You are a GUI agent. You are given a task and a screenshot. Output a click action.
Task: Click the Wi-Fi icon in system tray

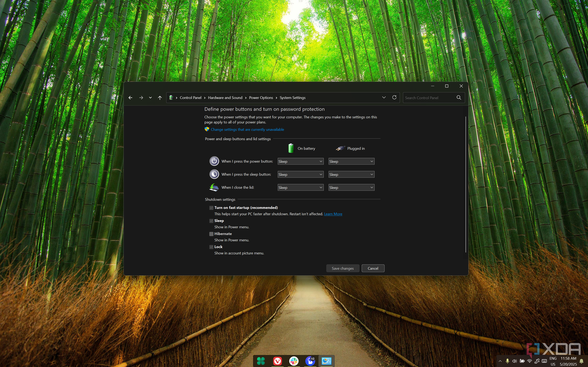[x=529, y=361]
